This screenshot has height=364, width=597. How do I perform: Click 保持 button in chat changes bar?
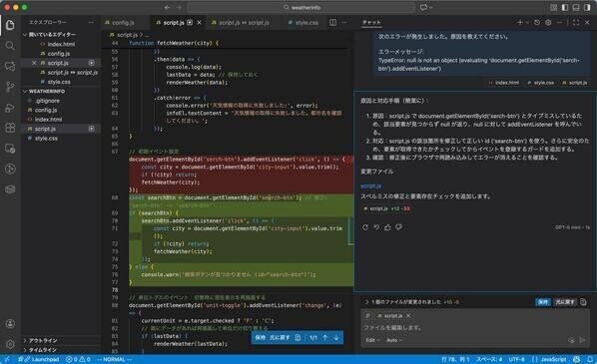click(x=543, y=302)
